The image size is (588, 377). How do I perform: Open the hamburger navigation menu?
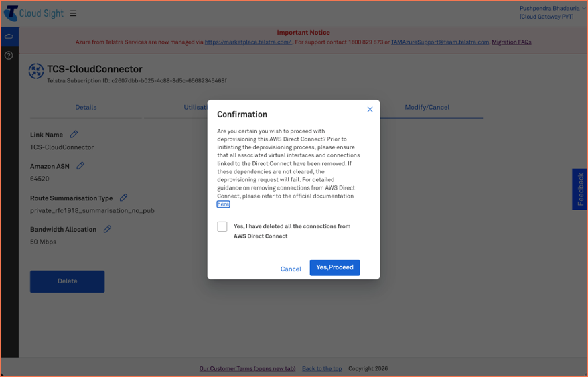[73, 13]
